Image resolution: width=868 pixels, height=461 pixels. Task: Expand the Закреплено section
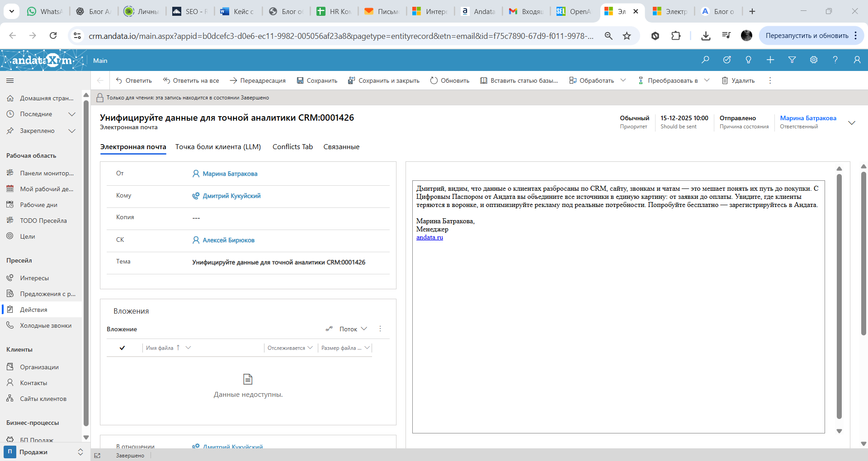[x=71, y=131]
